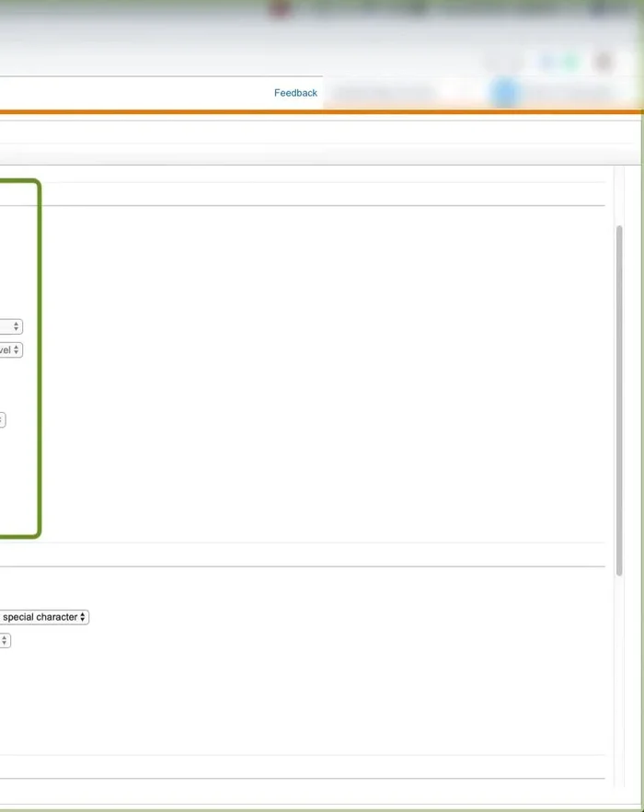Open the dropdown ending in 'vel'
Viewport: 644px width, 812px height.
click(x=10, y=350)
